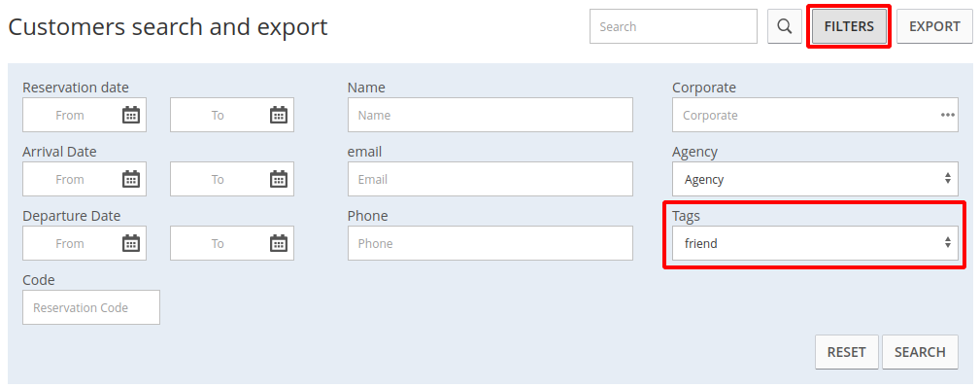Viewport: 980px width, 388px height.
Task: Open Reservation date From calendar icon
Action: coord(130,115)
